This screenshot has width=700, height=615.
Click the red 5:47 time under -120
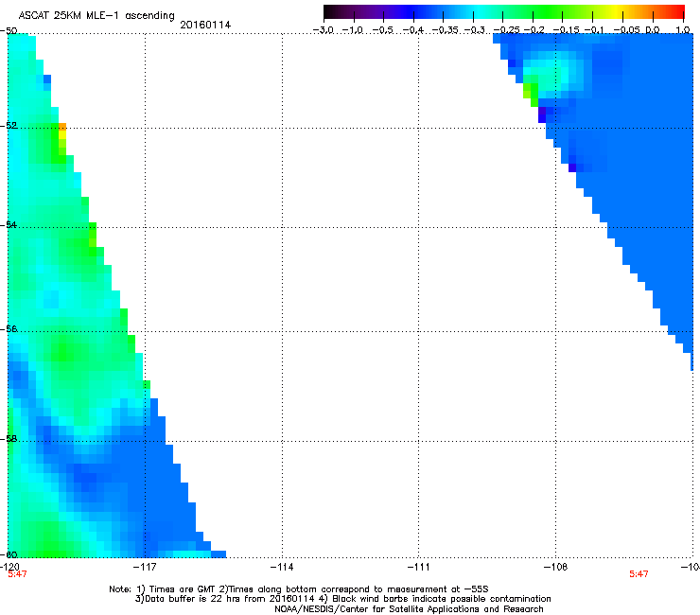pyautogui.click(x=17, y=574)
